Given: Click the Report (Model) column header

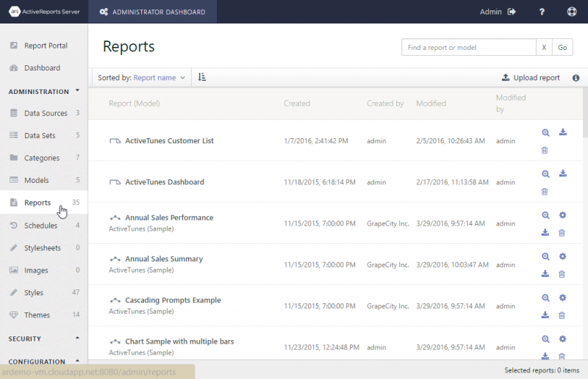Looking at the screenshot, I should point(135,104).
